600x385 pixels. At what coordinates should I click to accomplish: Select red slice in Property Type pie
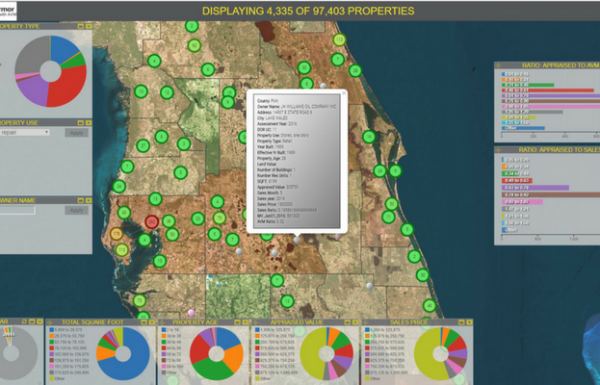point(69,89)
